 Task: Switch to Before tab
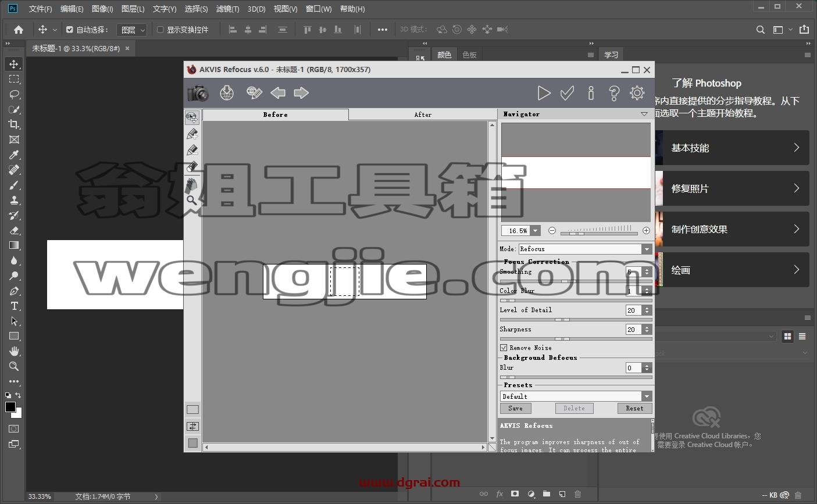pyautogui.click(x=276, y=115)
